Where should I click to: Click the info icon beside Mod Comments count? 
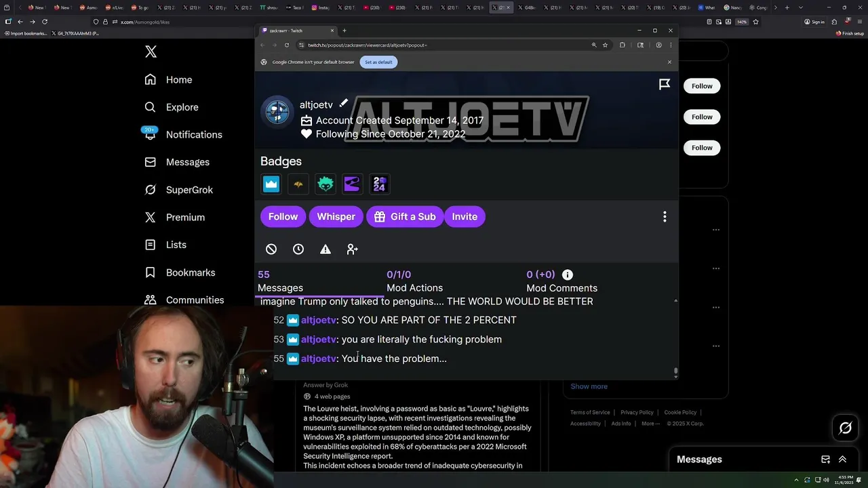point(568,274)
